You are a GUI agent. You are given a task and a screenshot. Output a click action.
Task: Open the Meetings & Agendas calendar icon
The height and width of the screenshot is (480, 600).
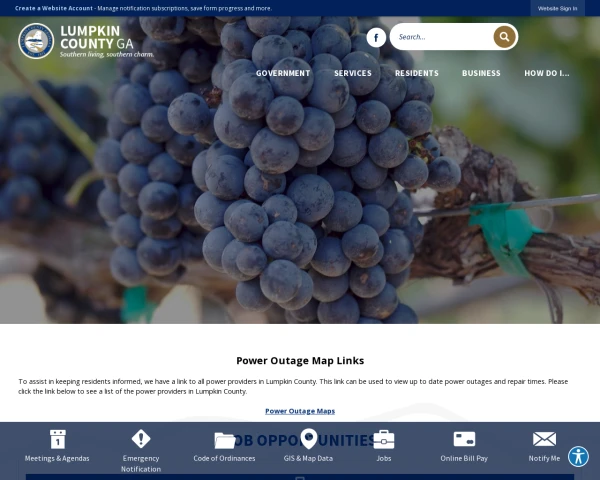click(x=58, y=439)
